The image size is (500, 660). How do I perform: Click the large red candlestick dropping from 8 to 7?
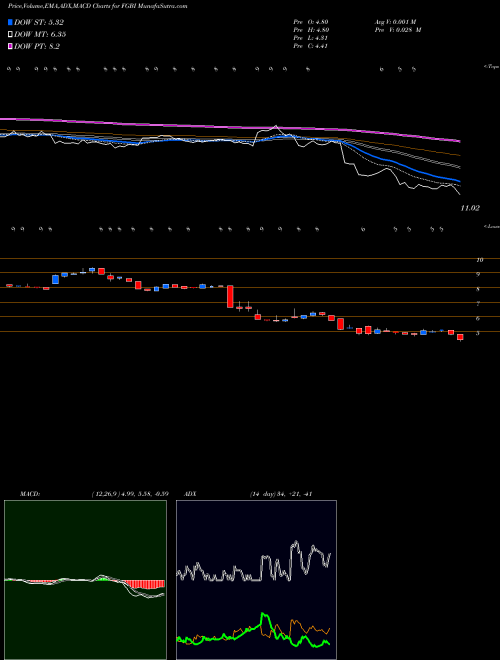click(230, 296)
